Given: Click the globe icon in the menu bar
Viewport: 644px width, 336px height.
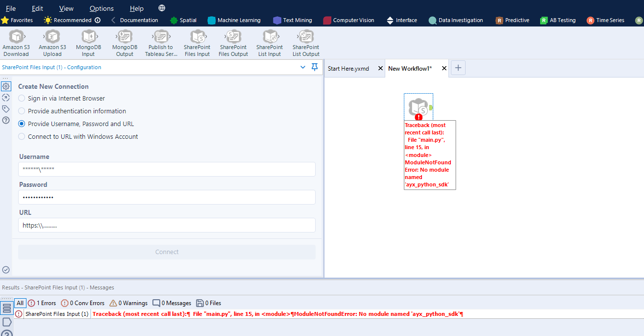Looking at the screenshot, I should click(162, 8).
